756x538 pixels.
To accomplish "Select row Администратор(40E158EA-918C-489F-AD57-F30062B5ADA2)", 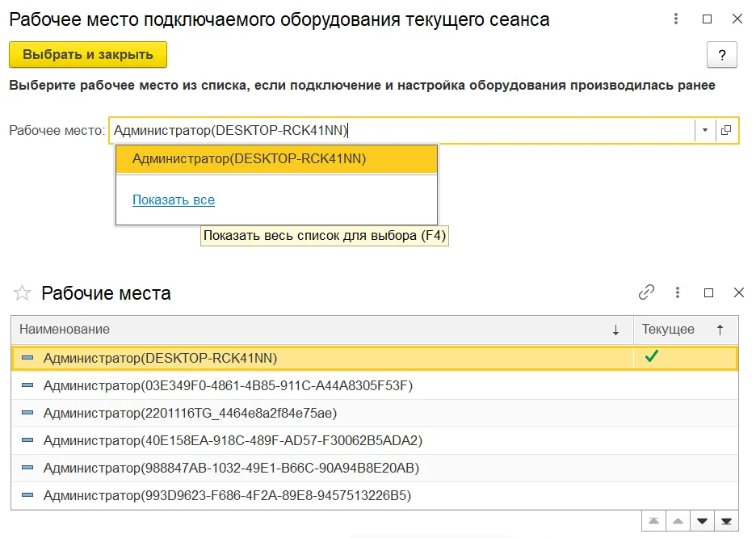I will tap(374, 440).
